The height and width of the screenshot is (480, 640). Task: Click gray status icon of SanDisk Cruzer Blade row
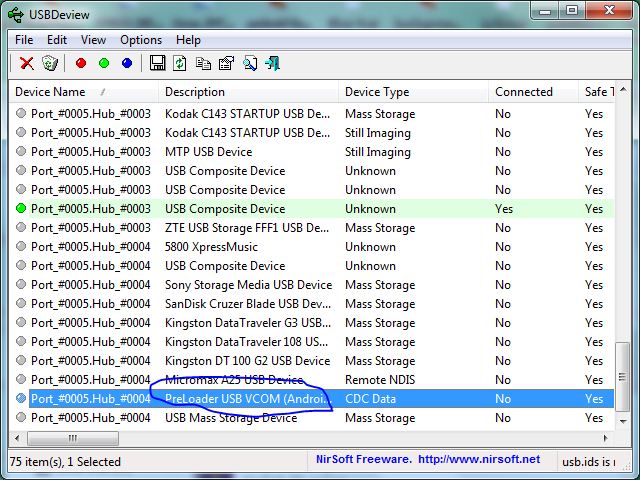click(x=21, y=304)
